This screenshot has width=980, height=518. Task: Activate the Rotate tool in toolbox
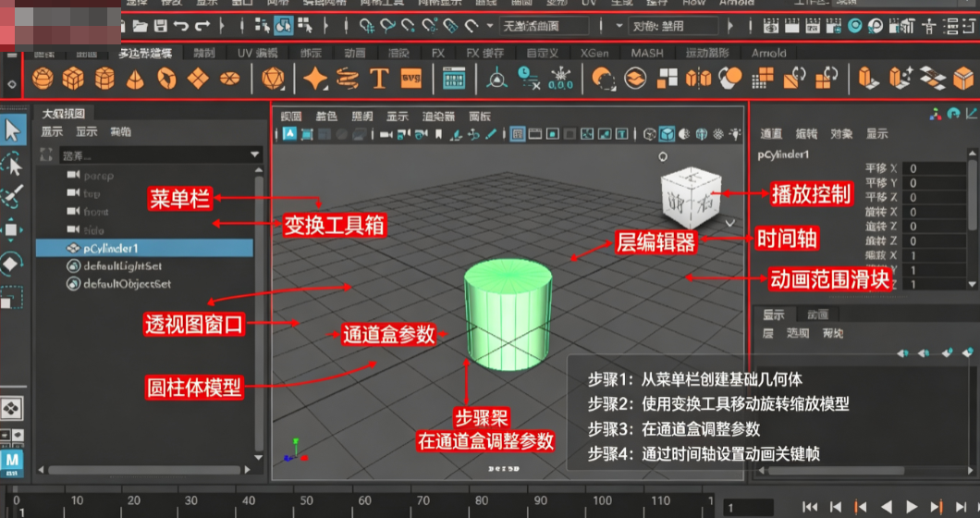click(11, 264)
